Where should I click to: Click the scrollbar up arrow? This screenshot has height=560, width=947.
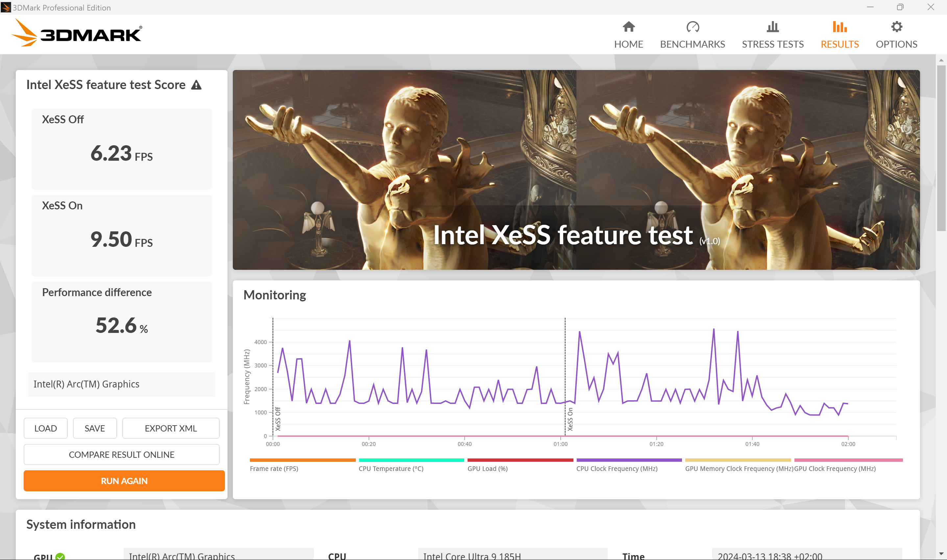click(x=941, y=60)
